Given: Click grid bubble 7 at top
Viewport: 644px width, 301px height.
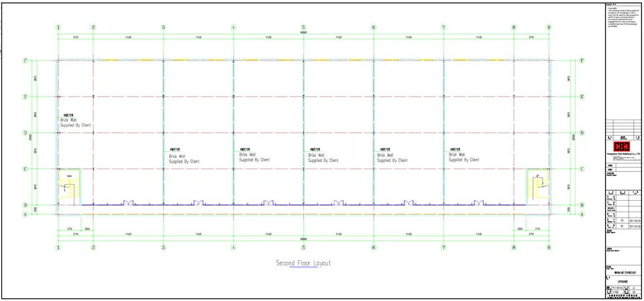Looking at the screenshot, I should 443,28.
